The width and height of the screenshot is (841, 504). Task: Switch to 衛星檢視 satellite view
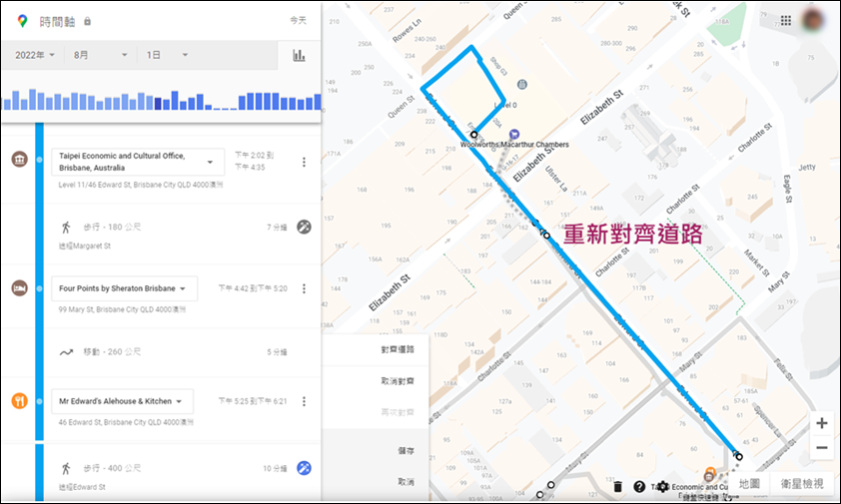[802, 484]
